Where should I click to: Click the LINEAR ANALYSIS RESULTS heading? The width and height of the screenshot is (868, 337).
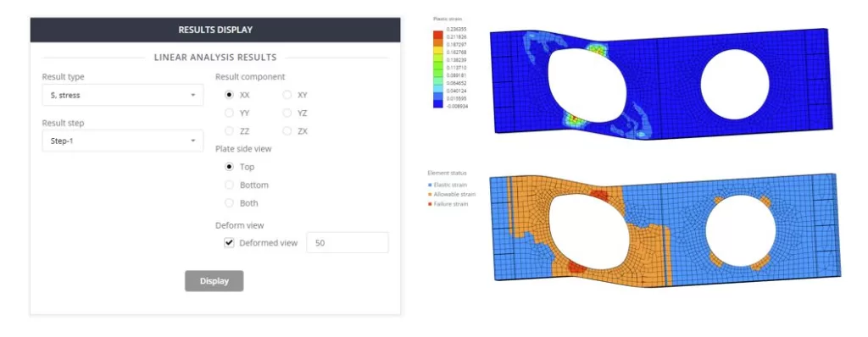coord(215,57)
